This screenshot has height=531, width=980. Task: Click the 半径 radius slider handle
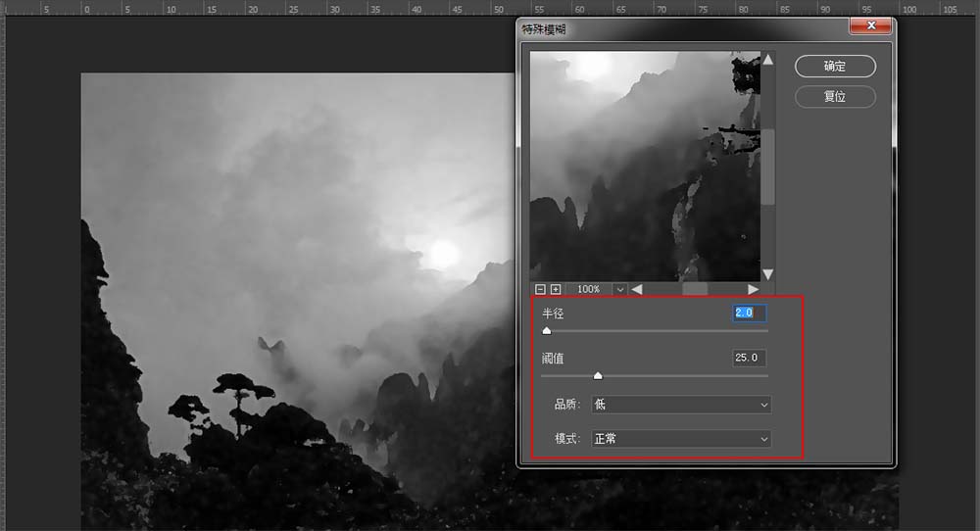click(547, 331)
